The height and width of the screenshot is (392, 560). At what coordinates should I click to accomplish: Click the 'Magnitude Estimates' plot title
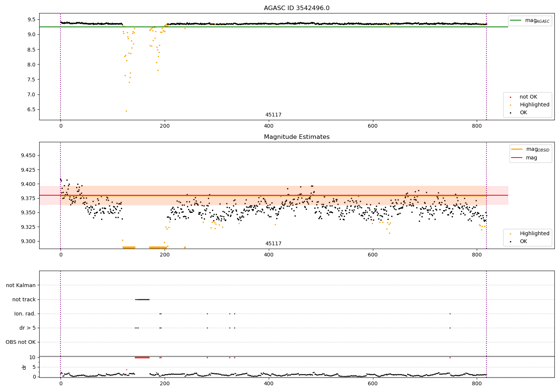click(296, 137)
